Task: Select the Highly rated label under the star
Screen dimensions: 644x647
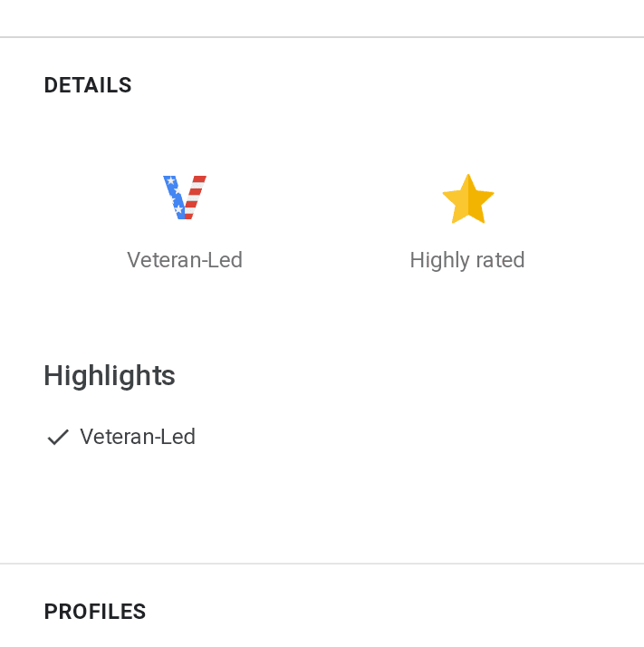Action: click(467, 260)
